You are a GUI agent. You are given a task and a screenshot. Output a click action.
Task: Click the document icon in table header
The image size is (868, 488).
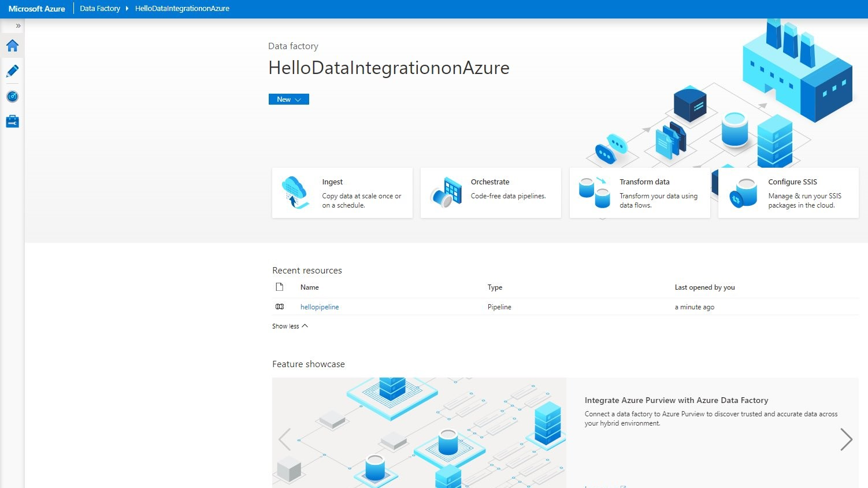280,287
